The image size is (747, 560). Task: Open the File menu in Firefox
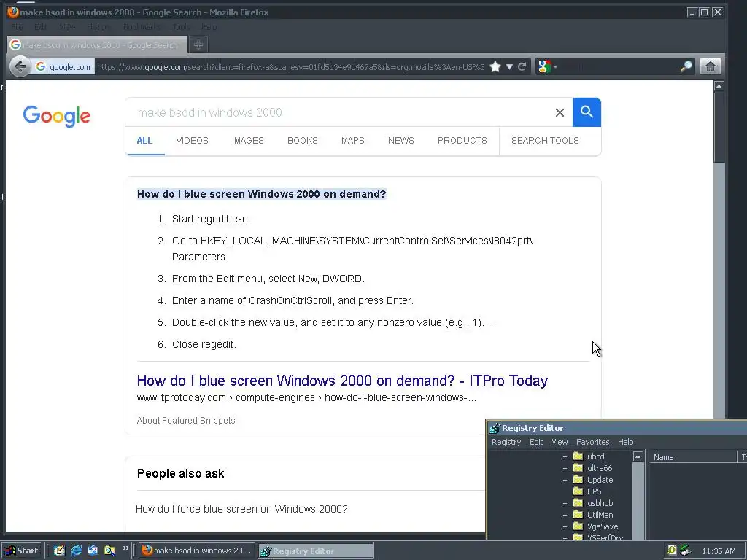coord(17,27)
